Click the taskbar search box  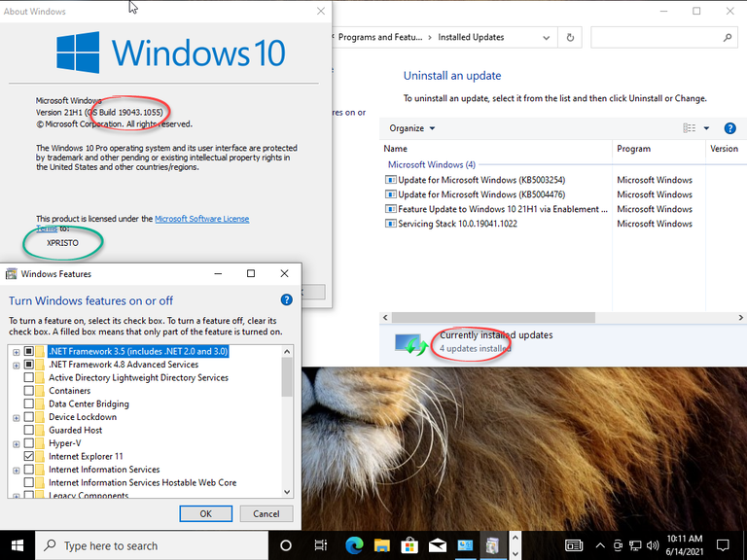pyautogui.click(x=152, y=545)
